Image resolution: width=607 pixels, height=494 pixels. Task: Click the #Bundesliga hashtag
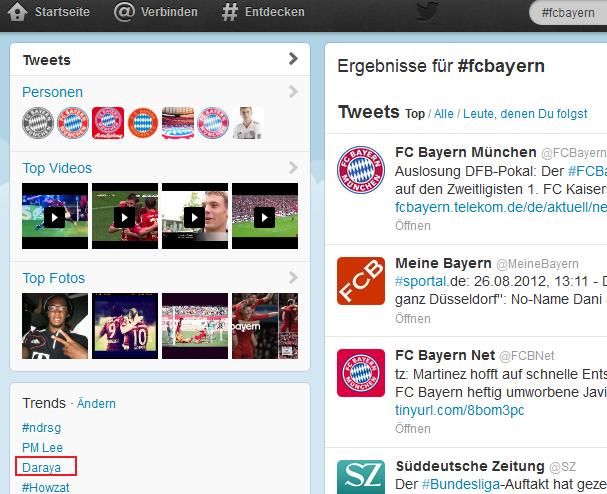(461, 484)
